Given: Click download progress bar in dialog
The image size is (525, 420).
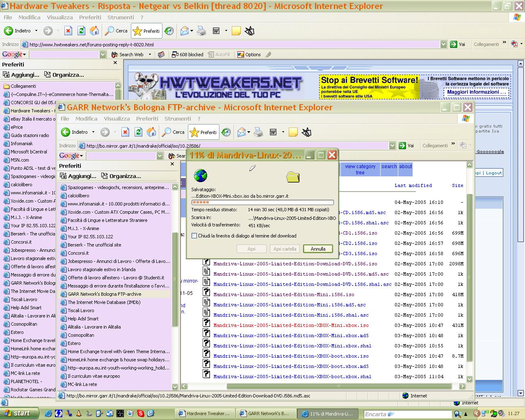Looking at the screenshot, I should (262, 202).
